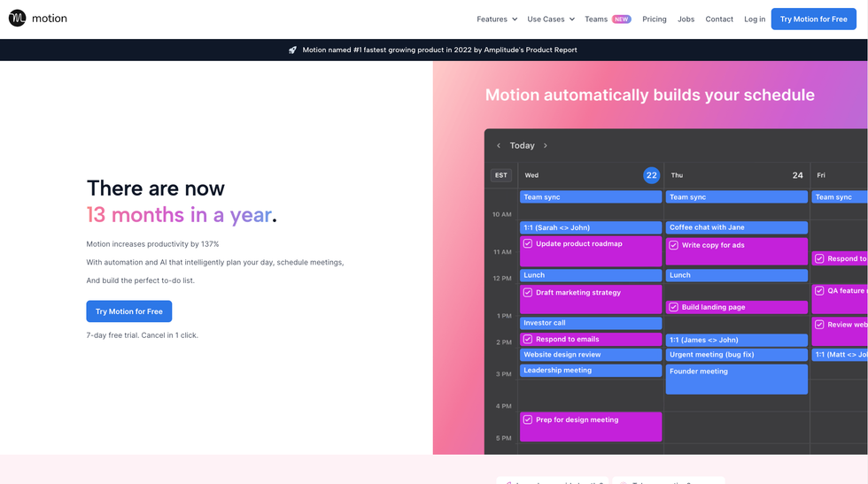The image size is (868, 484).
Task: Open the Founder meeting event
Action: (x=737, y=379)
